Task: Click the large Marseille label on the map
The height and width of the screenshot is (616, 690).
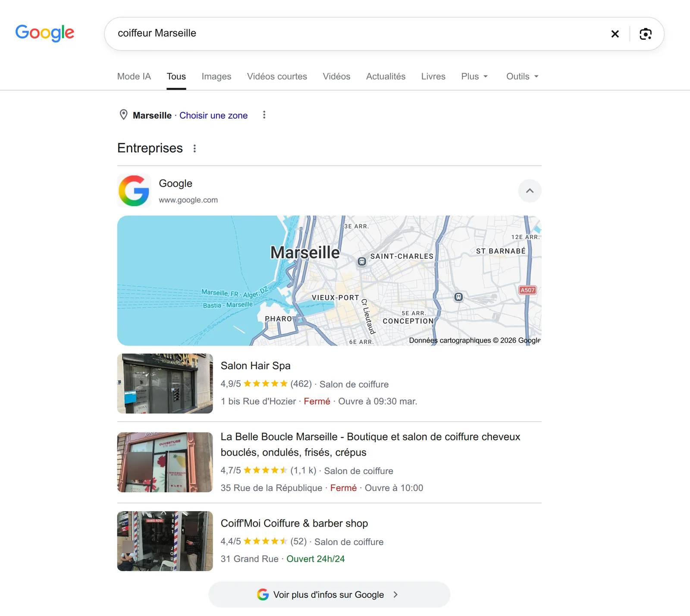Action: (305, 252)
